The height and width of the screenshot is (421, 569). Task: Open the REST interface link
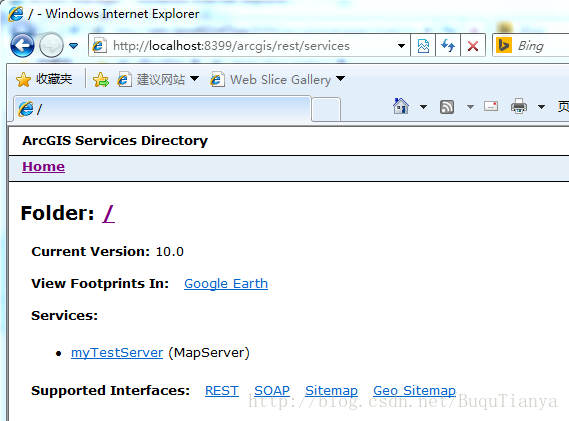click(222, 391)
